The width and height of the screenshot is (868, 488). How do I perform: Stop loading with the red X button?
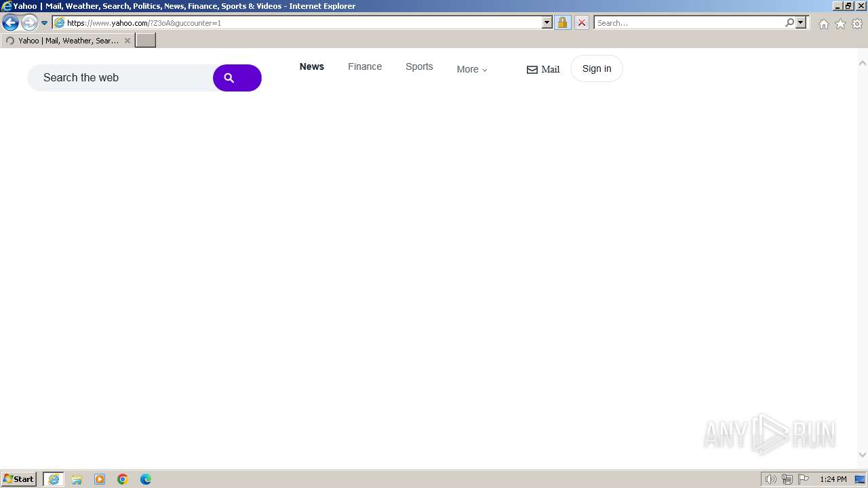581,22
